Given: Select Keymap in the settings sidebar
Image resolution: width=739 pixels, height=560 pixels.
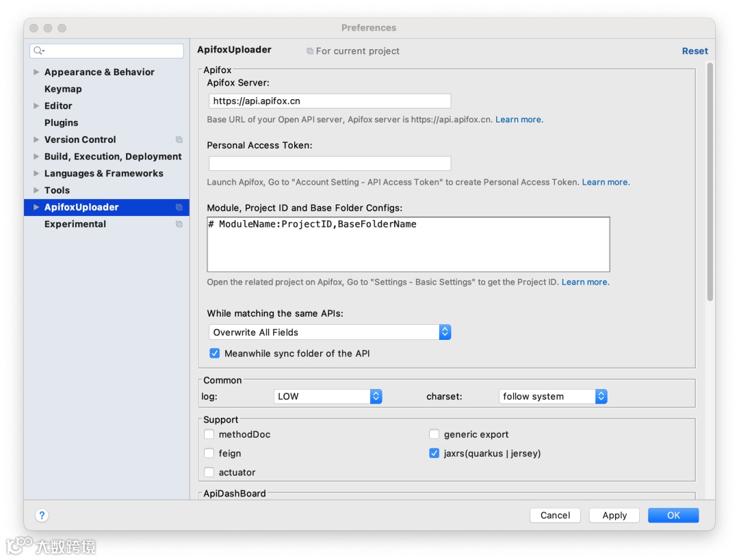Looking at the screenshot, I should point(63,89).
